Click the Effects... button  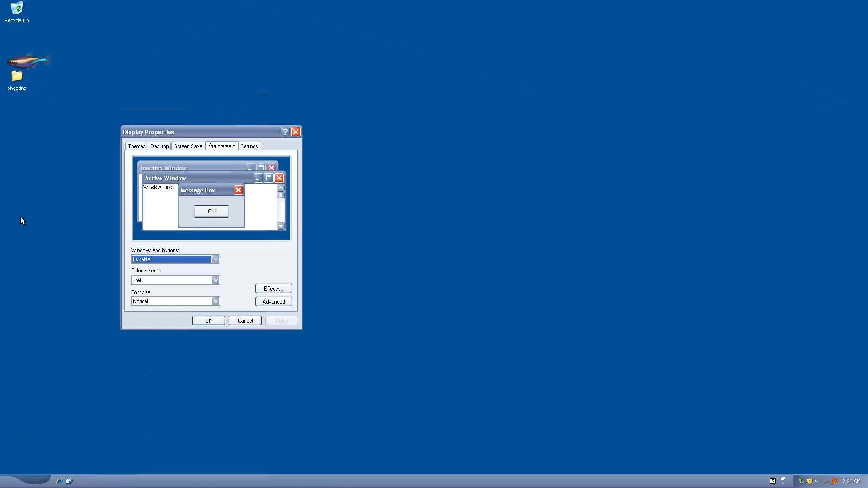tap(273, 289)
